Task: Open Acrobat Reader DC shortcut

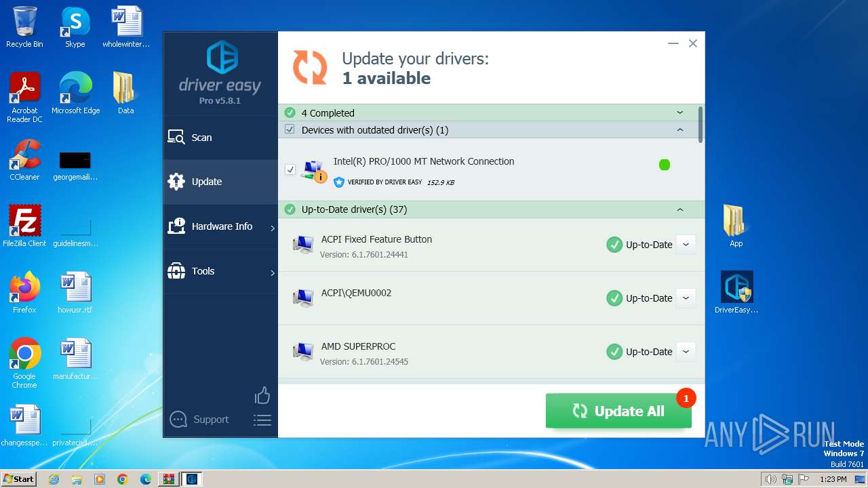Action: [x=24, y=98]
